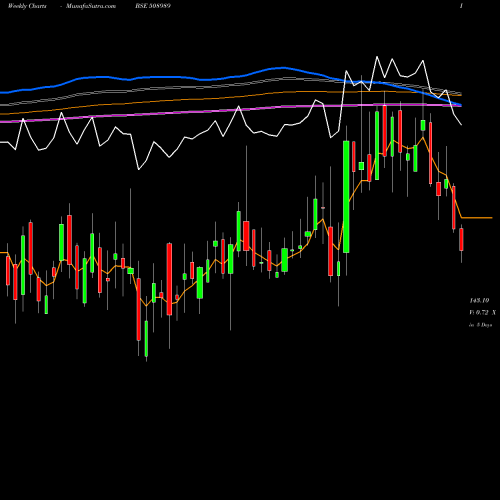Click the volume 'V:' value text

[482, 313]
